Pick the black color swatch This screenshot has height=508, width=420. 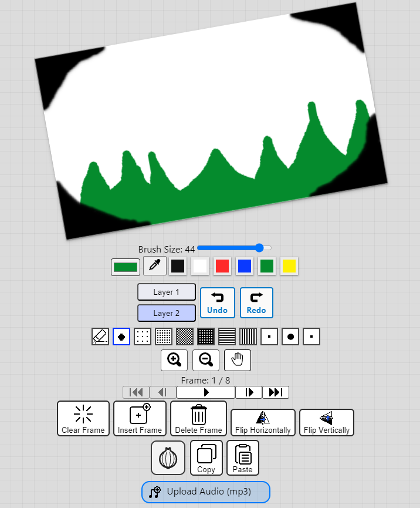click(x=178, y=266)
